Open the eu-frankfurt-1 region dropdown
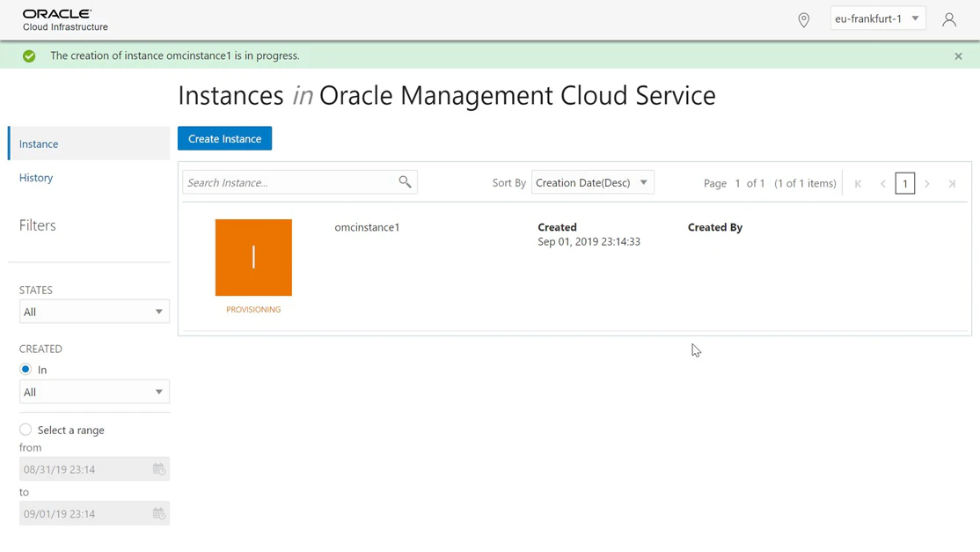980x552 pixels. coord(877,18)
